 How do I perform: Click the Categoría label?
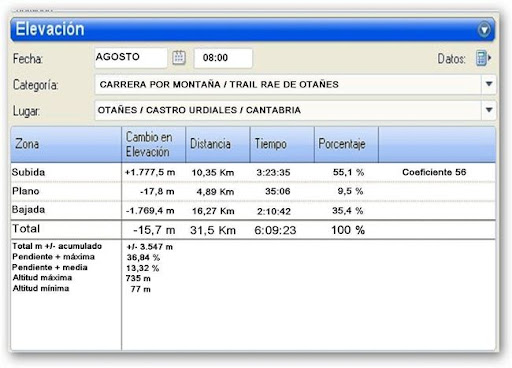pos(35,85)
